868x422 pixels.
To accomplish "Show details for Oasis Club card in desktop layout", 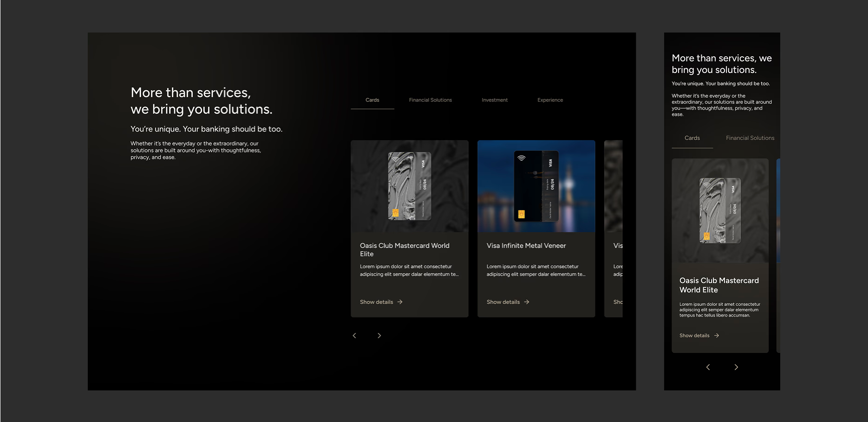I will tap(381, 302).
